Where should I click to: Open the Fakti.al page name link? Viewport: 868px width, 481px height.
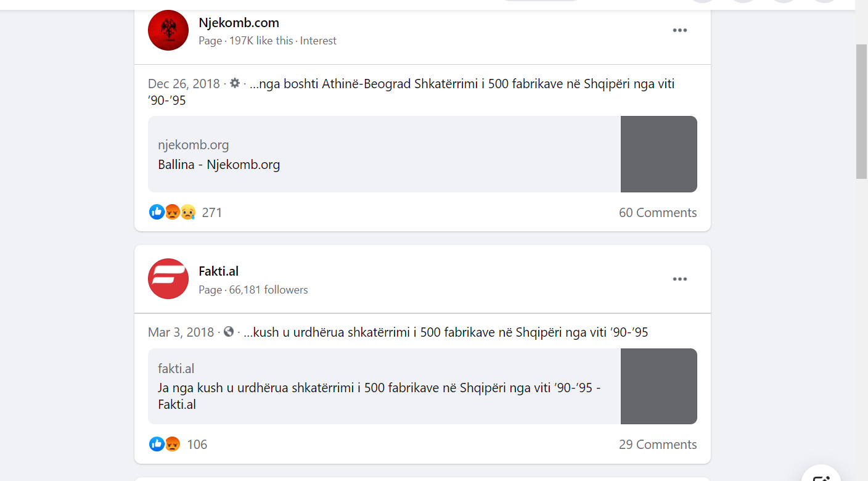pos(218,271)
